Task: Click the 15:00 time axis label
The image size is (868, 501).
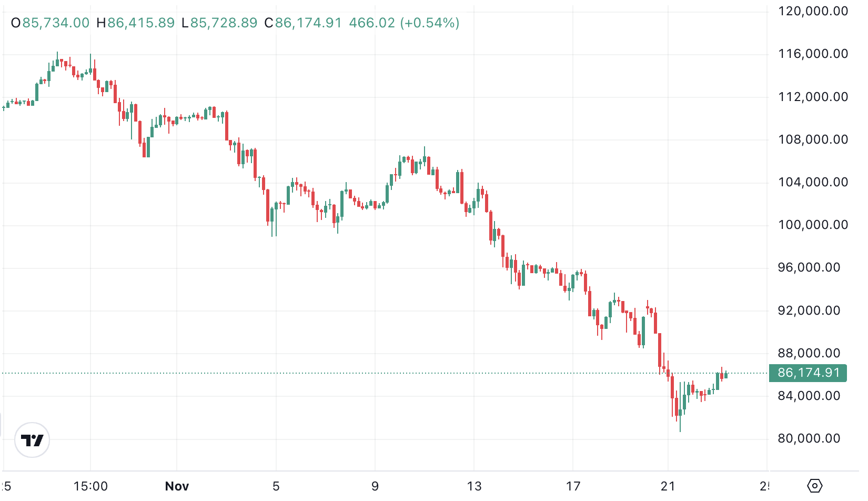Action: tap(90, 486)
